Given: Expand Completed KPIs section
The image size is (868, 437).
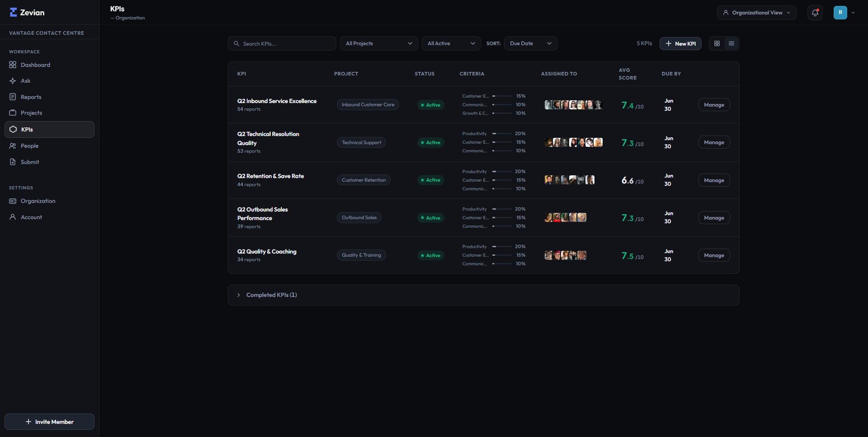Looking at the screenshot, I should 483,295.
